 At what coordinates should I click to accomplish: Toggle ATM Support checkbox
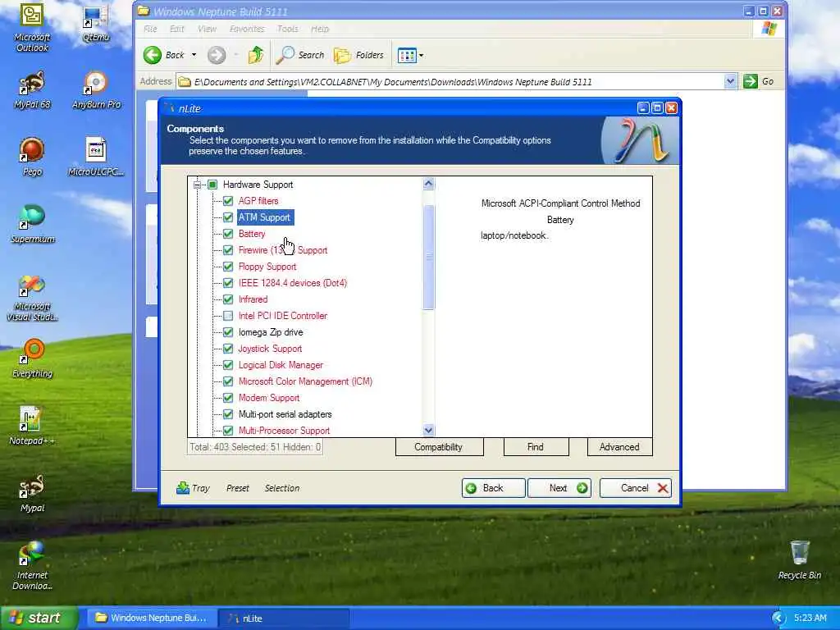228,217
